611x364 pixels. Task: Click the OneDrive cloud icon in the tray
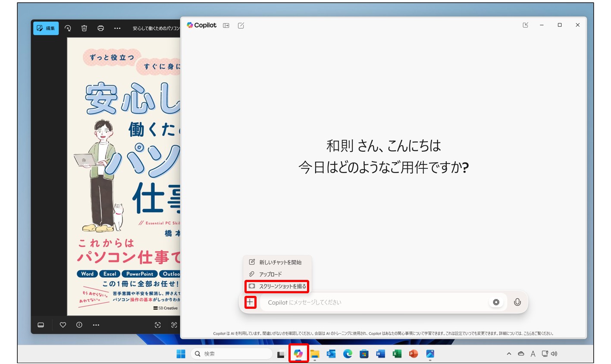coord(521,354)
